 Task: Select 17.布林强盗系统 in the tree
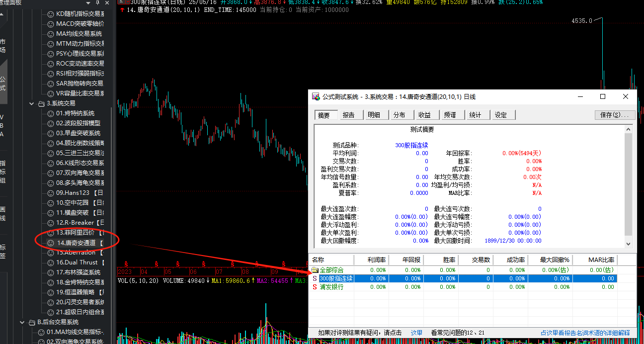[78, 272]
